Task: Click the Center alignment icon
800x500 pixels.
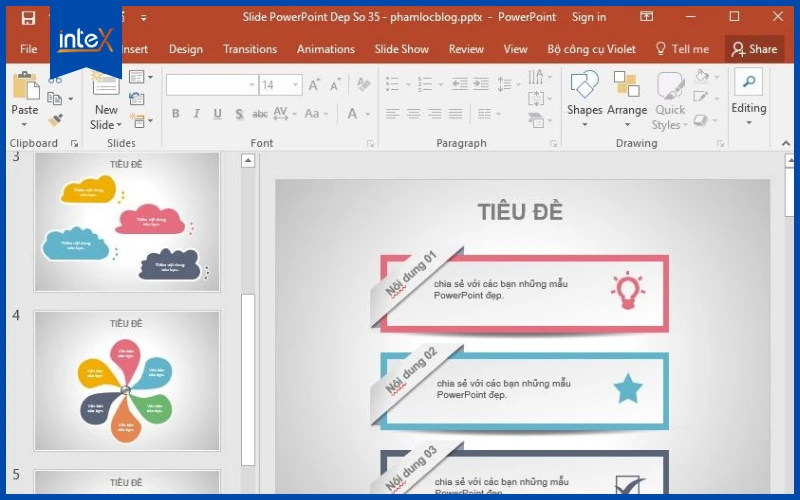Action: click(x=413, y=113)
